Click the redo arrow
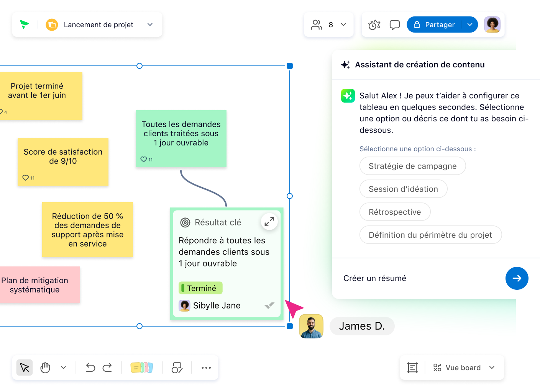540x392 pixels. click(107, 368)
